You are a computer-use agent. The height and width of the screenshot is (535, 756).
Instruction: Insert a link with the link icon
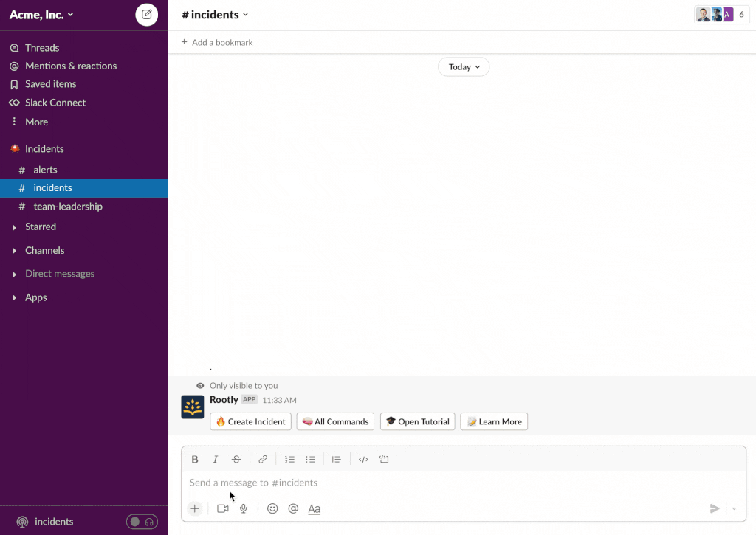[263, 459]
